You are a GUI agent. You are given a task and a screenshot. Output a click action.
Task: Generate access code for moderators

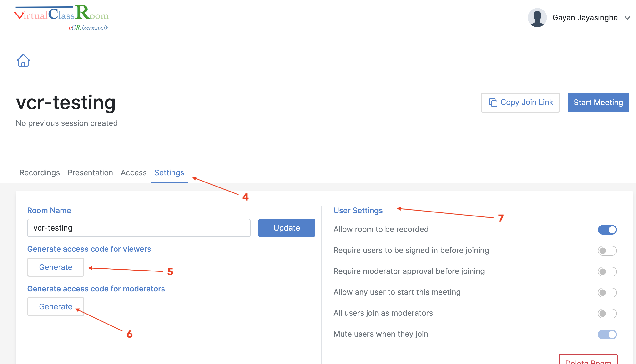pos(56,306)
